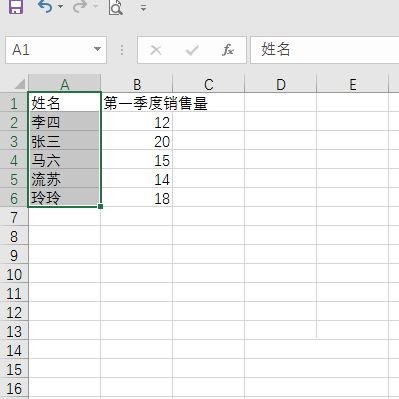This screenshot has width=399, height=399.
Task: Select column C header
Action: pos(209,84)
